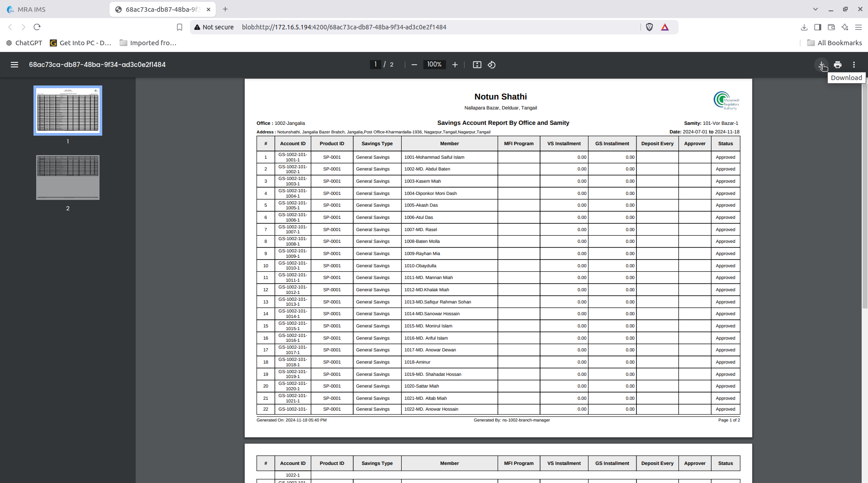868x483 pixels.
Task: Open All Bookmarks folder
Action: pyautogui.click(x=835, y=43)
